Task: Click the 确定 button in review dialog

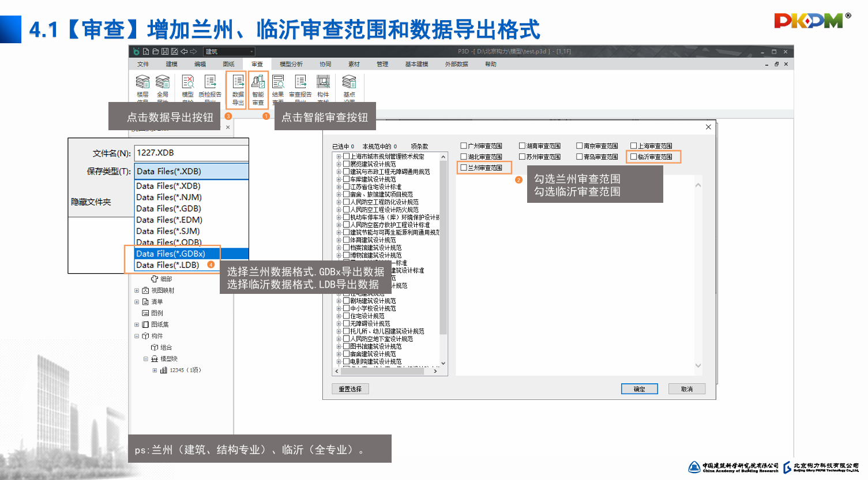Action: (640, 389)
